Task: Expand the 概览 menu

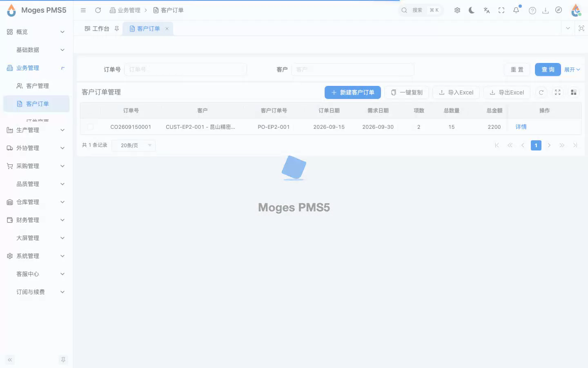Action: pyautogui.click(x=36, y=32)
